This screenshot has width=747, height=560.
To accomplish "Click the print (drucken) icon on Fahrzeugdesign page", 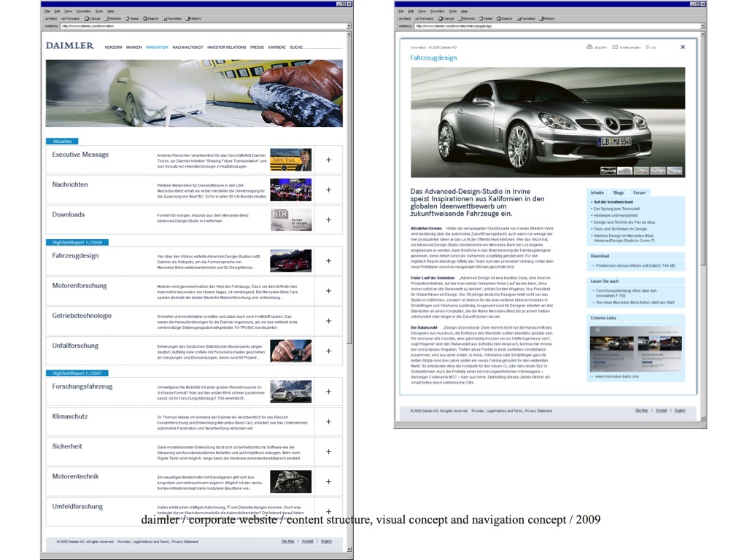I will point(589,47).
